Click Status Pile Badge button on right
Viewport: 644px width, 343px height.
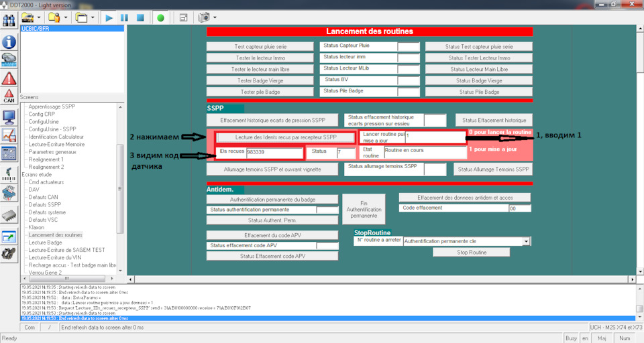(x=479, y=92)
